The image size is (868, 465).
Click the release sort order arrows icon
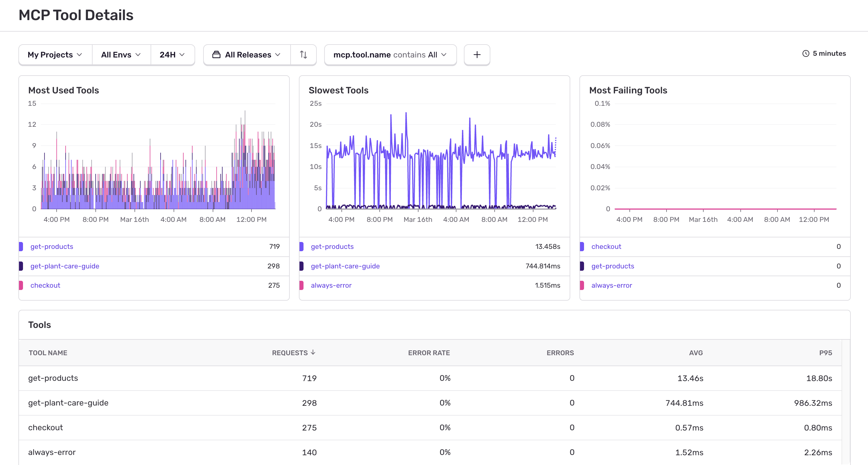coord(303,55)
